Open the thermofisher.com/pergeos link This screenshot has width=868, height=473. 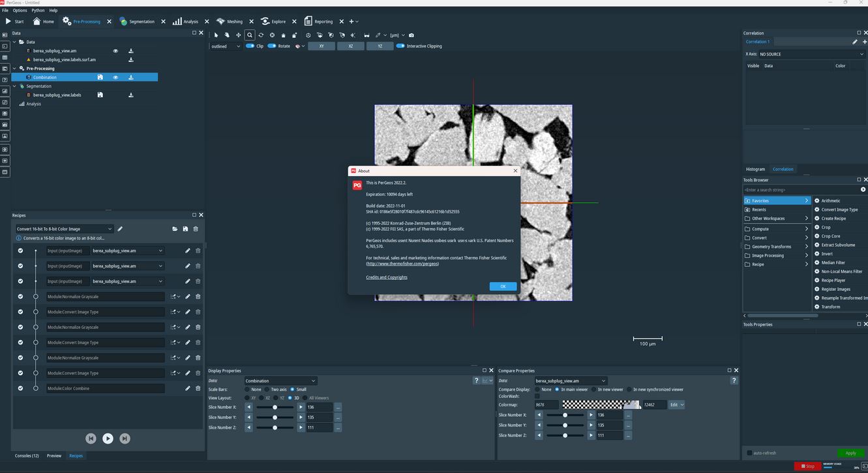[402, 264]
